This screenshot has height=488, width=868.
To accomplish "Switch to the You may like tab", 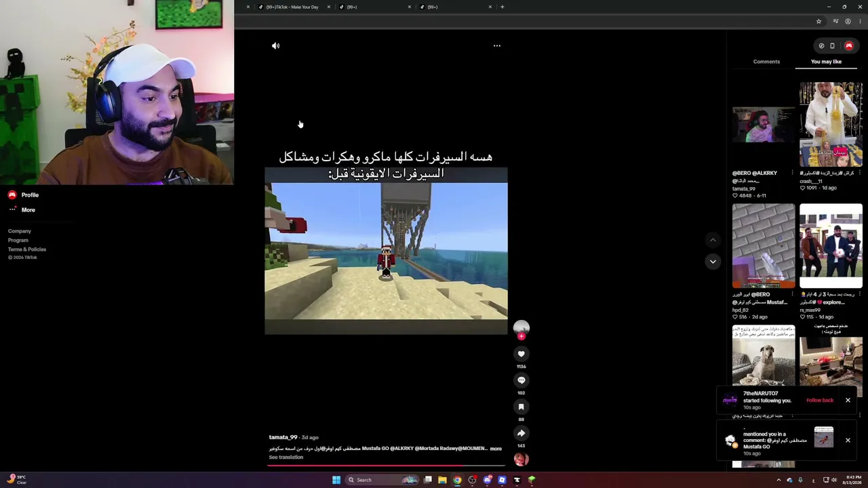I will click(826, 62).
